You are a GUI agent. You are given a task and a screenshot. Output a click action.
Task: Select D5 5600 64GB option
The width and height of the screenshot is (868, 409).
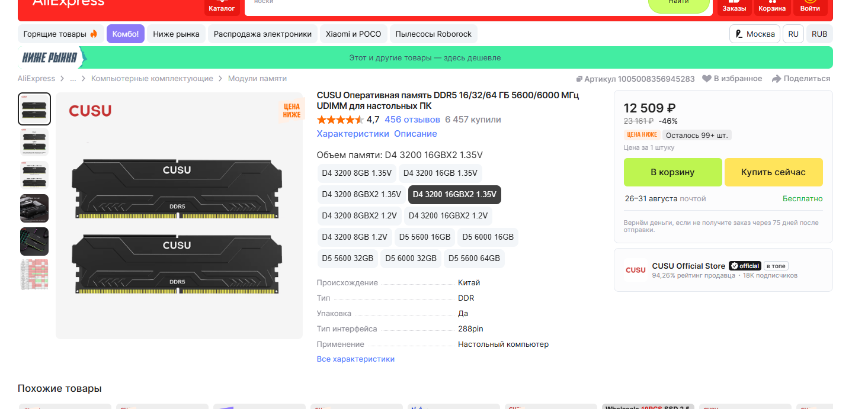pos(474,258)
